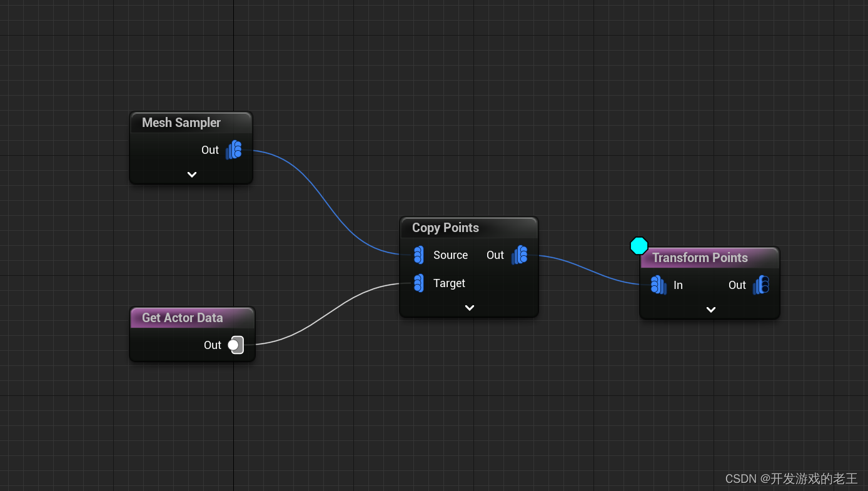Screen dimensions: 868x491
Task: Click the Copy Points Out output pin
Action: [x=520, y=255]
